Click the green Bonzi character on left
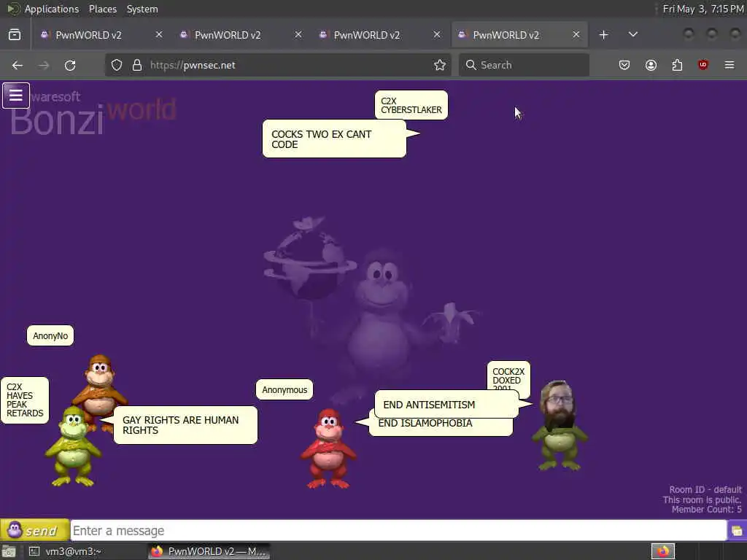747x560 pixels. pyautogui.click(x=73, y=447)
